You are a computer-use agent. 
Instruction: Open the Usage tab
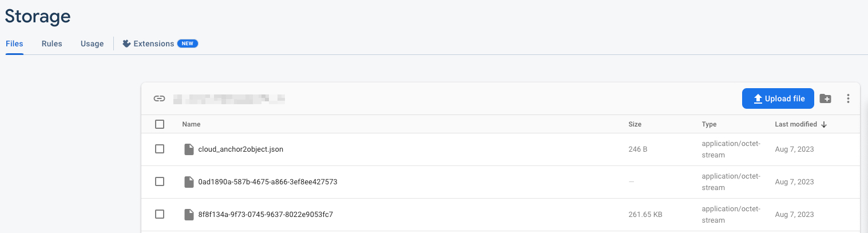coord(92,44)
